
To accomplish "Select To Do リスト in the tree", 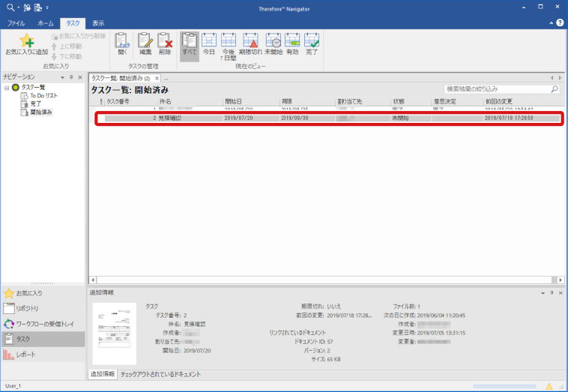I will tap(43, 96).
